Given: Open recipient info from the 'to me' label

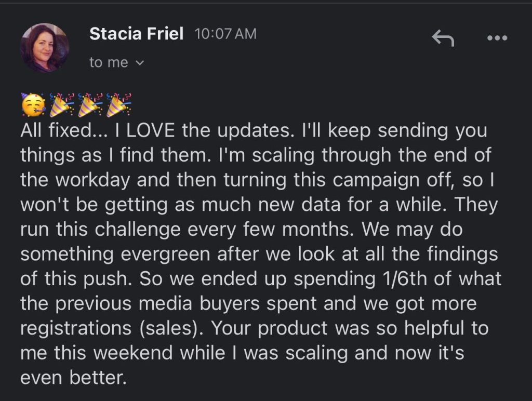Looking at the screenshot, I should pos(109,62).
